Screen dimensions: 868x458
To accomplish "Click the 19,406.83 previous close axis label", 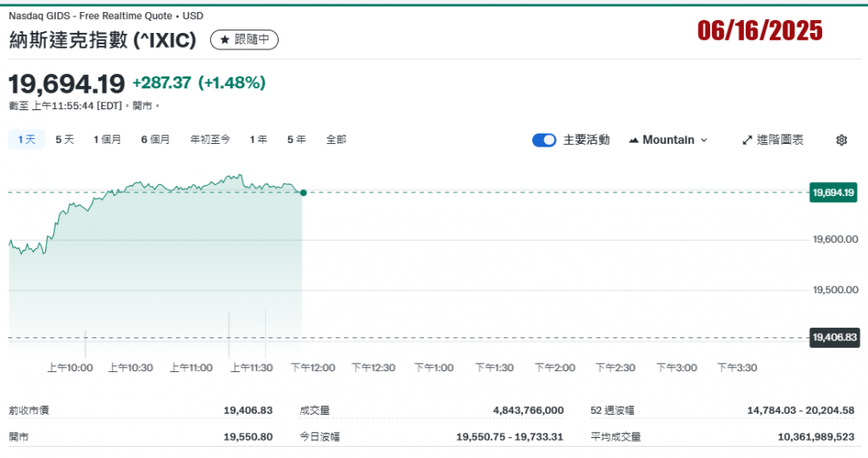I will [832, 337].
